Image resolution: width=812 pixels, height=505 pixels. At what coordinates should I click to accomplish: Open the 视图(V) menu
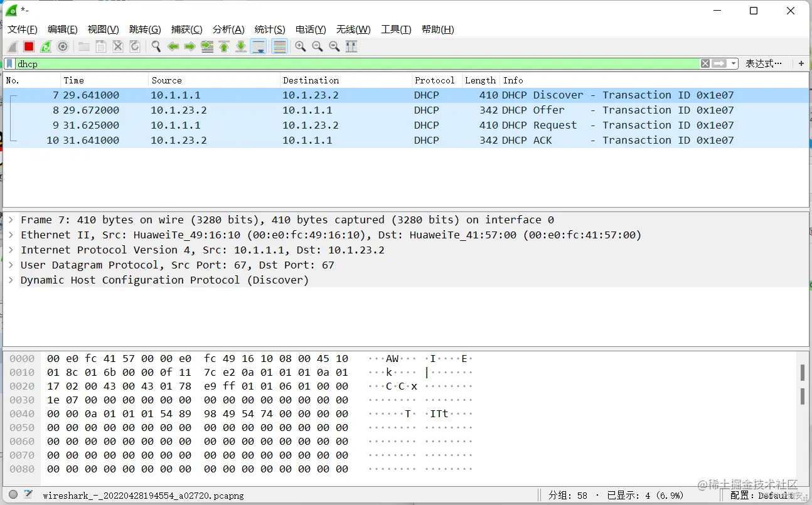(103, 29)
